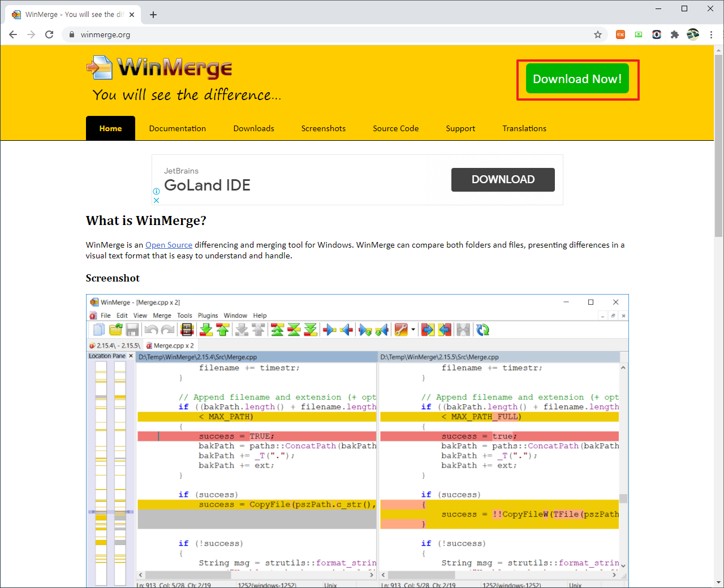The height and width of the screenshot is (588, 724).
Task: Go back with the browser back arrow
Action: tap(13, 34)
